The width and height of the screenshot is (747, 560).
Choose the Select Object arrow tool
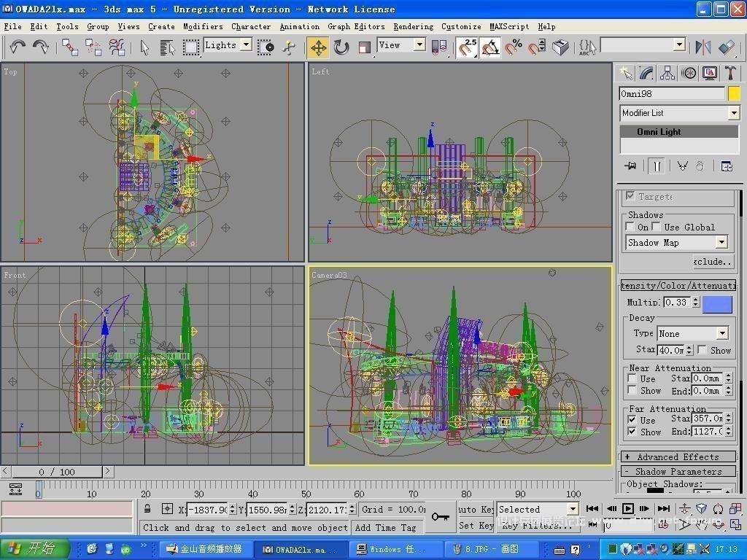pyautogui.click(x=145, y=47)
